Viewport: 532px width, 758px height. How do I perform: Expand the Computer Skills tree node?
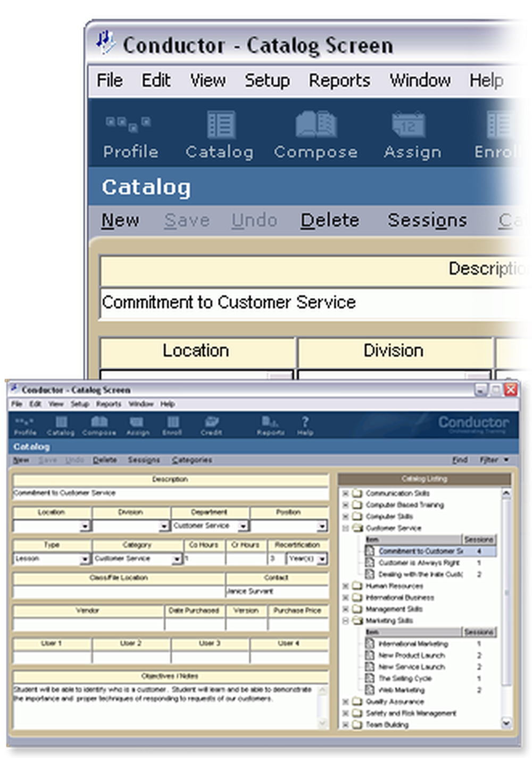pos(346,517)
